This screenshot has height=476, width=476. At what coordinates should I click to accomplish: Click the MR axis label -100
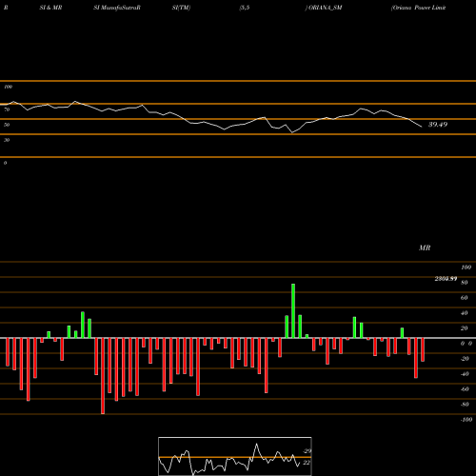[466, 420]
